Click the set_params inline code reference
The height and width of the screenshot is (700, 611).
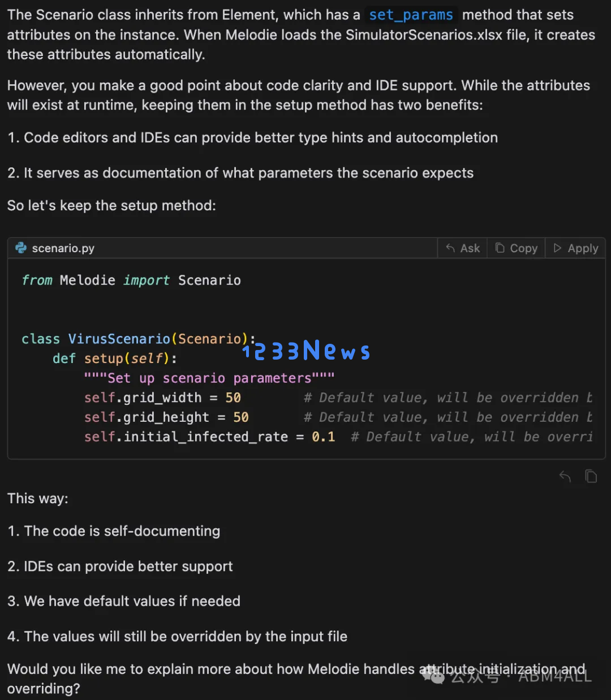pyautogui.click(x=411, y=15)
